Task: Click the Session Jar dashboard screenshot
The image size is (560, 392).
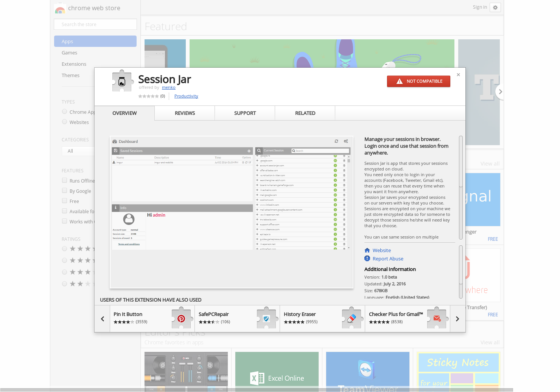Action: [232, 212]
